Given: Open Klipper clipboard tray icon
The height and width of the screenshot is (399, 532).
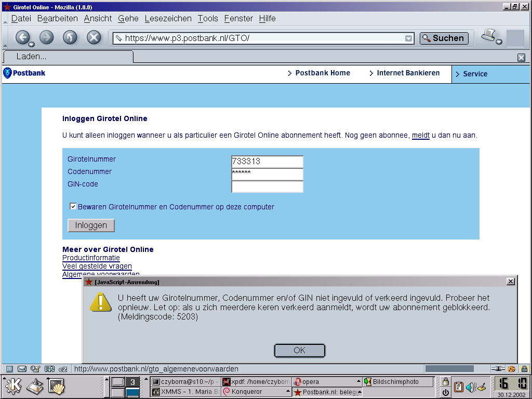Looking at the screenshot, I should pos(458,387).
